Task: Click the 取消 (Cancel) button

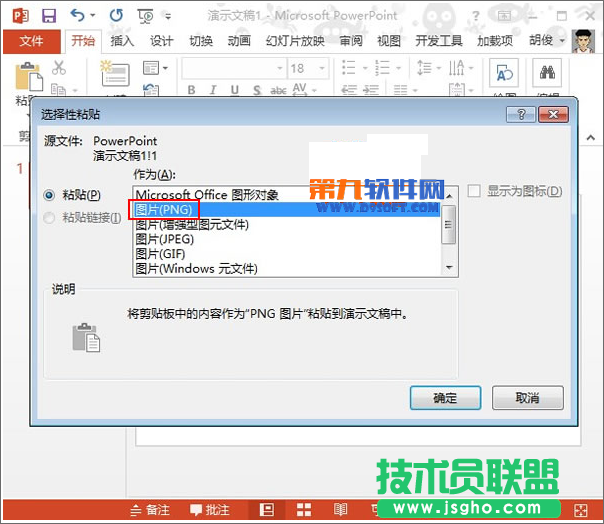Action: pos(528,398)
